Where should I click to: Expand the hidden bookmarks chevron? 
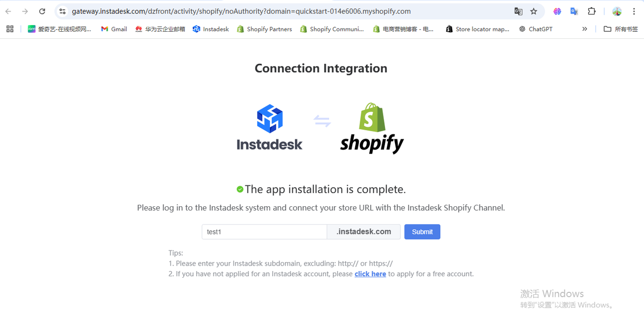point(585,29)
